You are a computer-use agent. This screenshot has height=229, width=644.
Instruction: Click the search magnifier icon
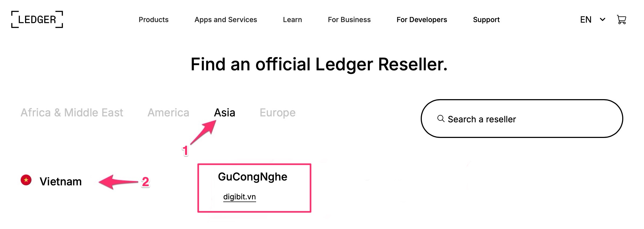pyautogui.click(x=441, y=119)
